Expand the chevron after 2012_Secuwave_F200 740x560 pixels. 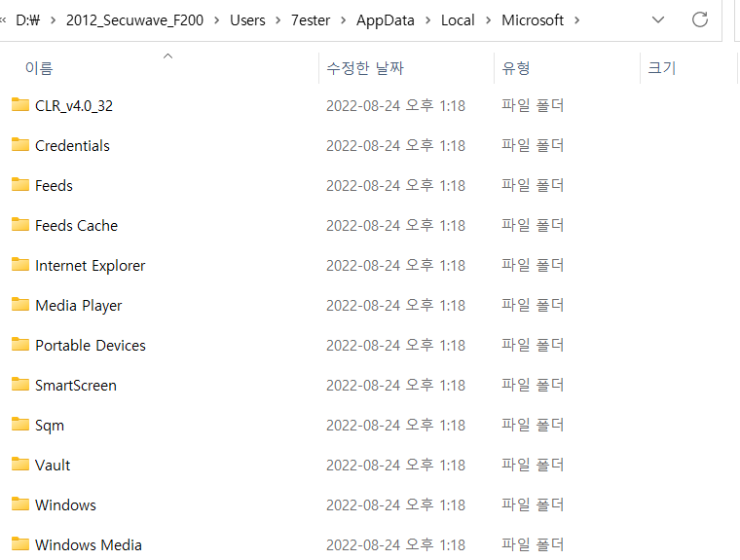[216, 20]
